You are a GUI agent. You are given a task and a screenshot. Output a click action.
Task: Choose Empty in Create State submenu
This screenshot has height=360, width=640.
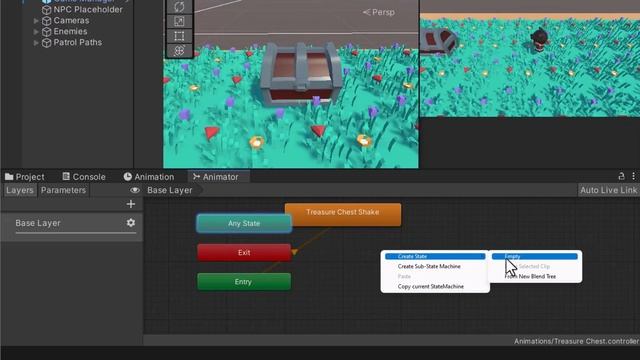coord(535,256)
